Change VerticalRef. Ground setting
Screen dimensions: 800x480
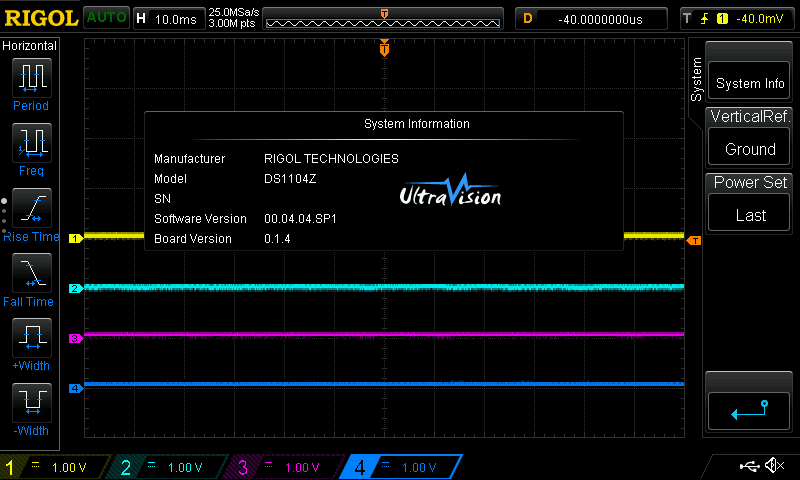pyautogui.click(x=749, y=146)
